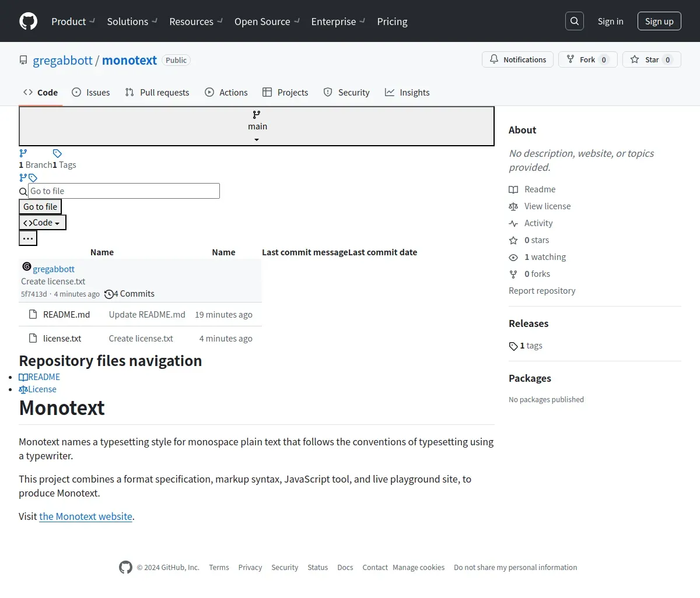The image size is (700, 598).
Task: Expand the Product menu
Action: [x=73, y=21]
